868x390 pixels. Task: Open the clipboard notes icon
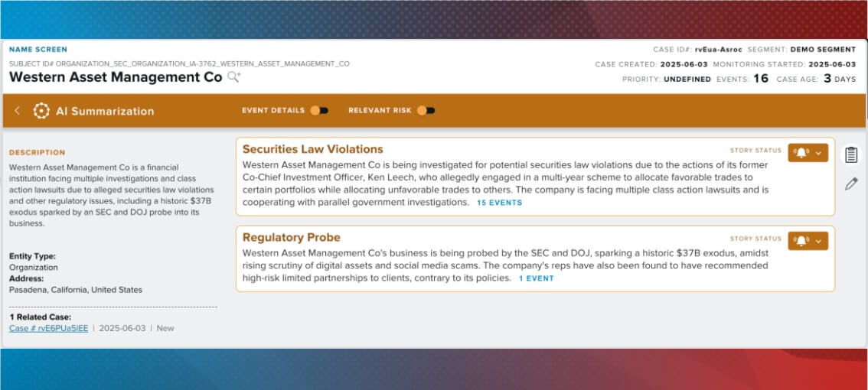pos(851,155)
